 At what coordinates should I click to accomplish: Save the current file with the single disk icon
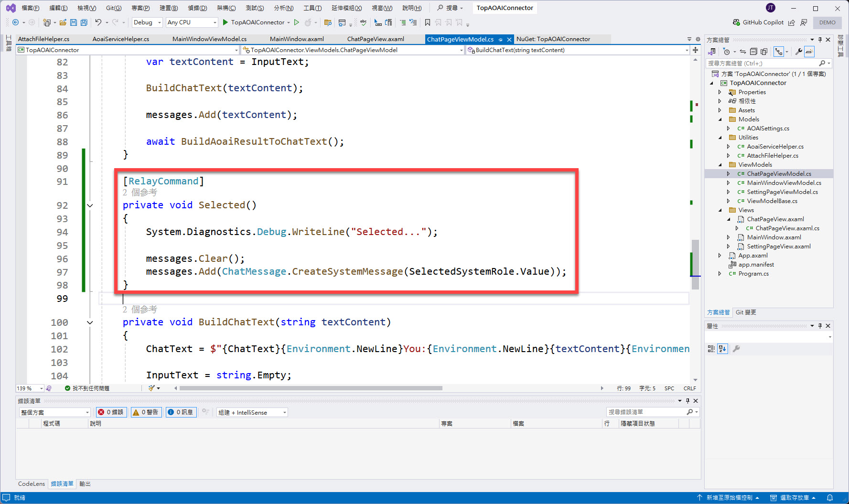click(73, 22)
